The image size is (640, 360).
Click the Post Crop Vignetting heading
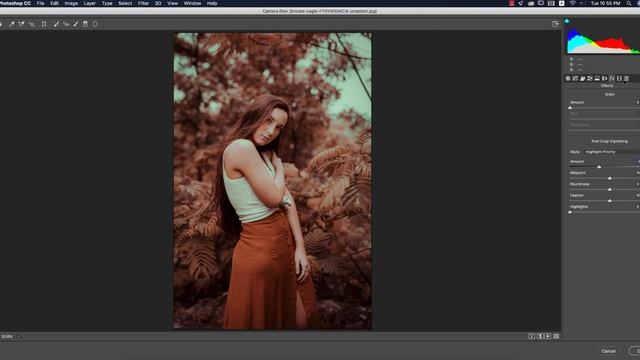[609, 141]
